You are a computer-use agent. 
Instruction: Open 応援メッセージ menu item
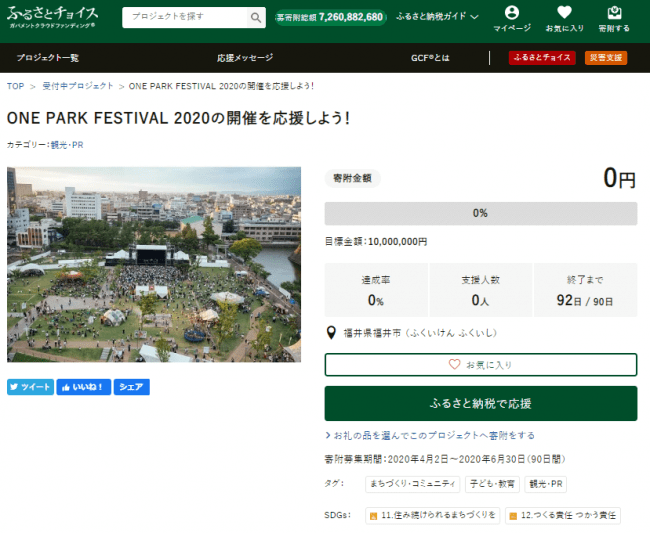[245, 58]
